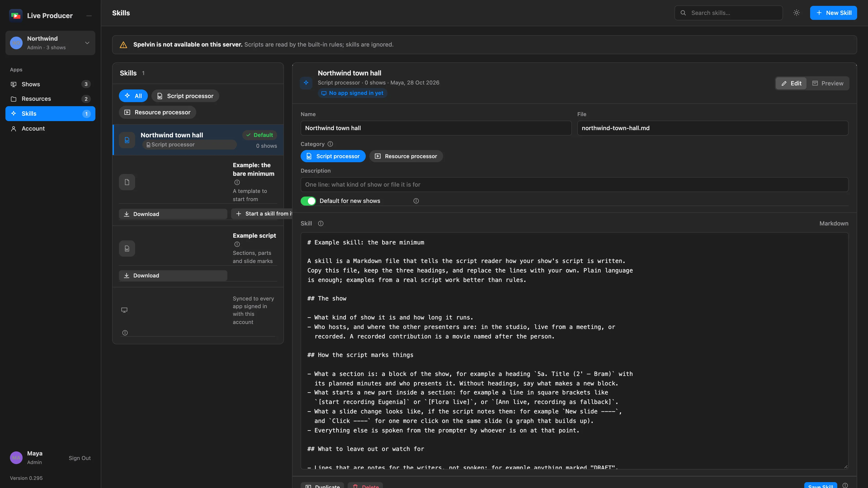Screen dimensions: 868x488
Task: Filter skills list by Resource processor
Action: pos(157,112)
